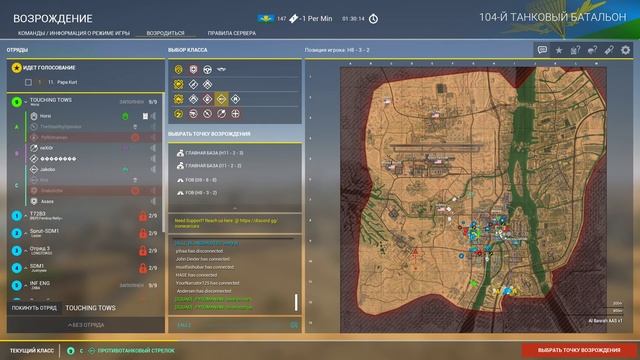This screenshot has height=360, width=640.
Task: Open КОМАНДЫ / ИНФОРМАЦИЯ О РЕЖИМЕ ИГРЫ tab
Action: click(74, 33)
